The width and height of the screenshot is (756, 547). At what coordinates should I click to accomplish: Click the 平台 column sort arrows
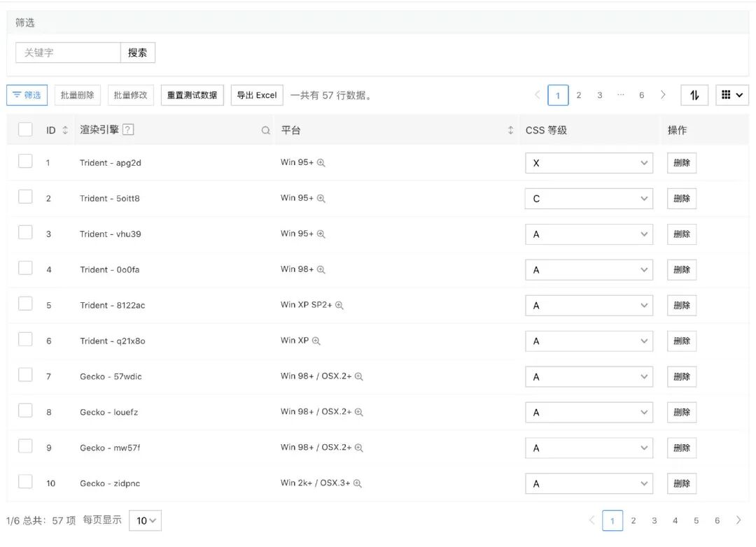coord(510,131)
